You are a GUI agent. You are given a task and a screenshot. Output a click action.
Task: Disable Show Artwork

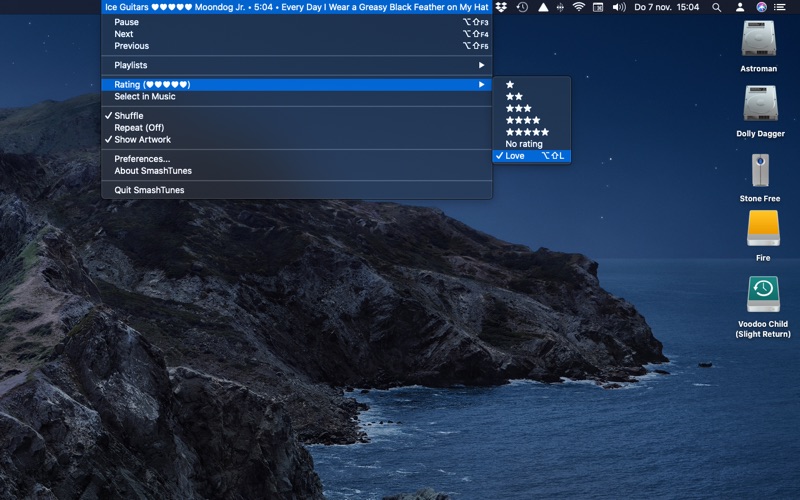(x=142, y=140)
